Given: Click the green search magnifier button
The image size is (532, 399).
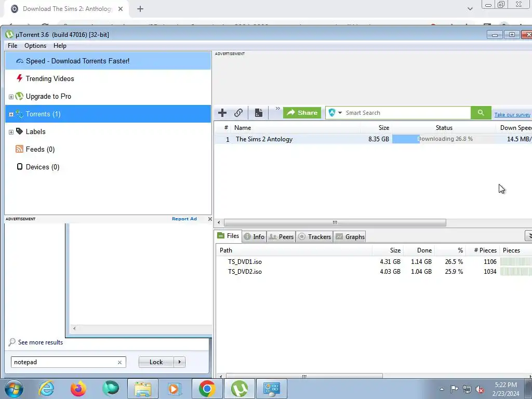Looking at the screenshot, I should [481, 113].
